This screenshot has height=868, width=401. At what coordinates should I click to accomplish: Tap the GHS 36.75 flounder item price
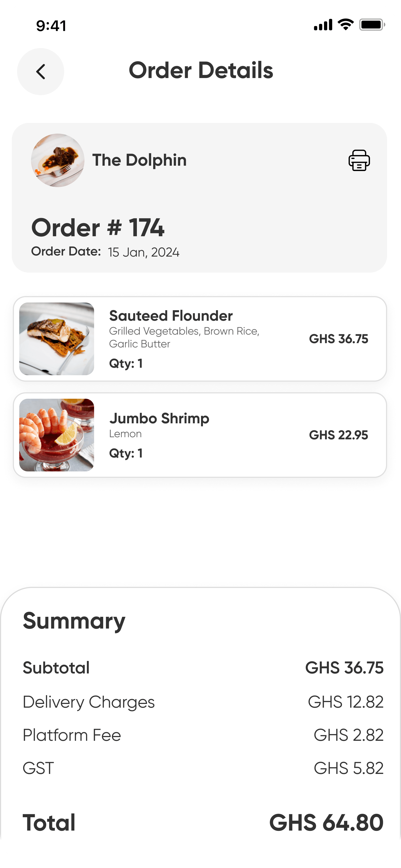(x=338, y=339)
